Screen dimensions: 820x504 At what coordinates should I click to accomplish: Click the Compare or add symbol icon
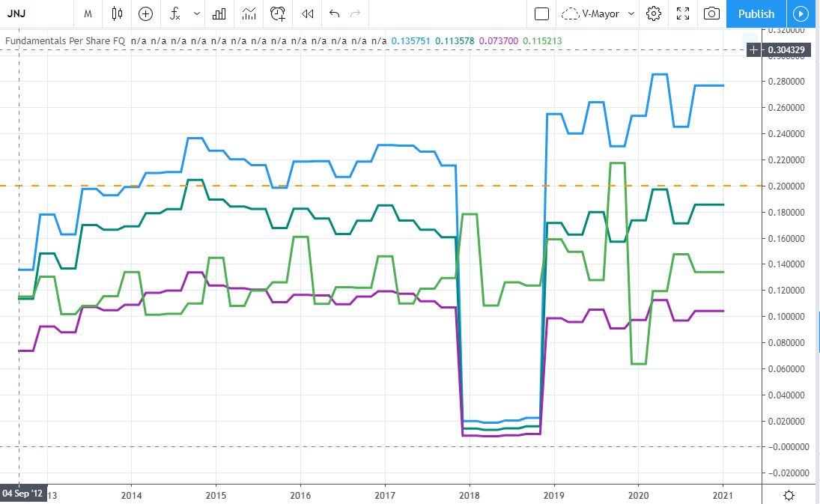coord(146,13)
